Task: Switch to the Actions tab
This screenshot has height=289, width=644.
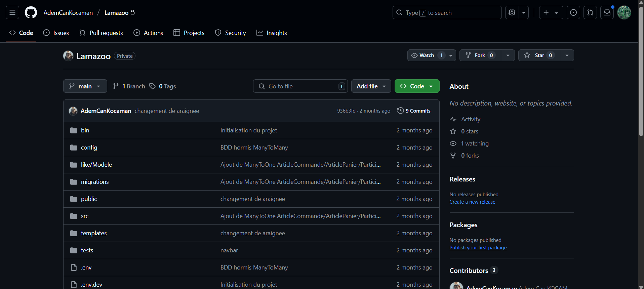Action: pyautogui.click(x=148, y=33)
